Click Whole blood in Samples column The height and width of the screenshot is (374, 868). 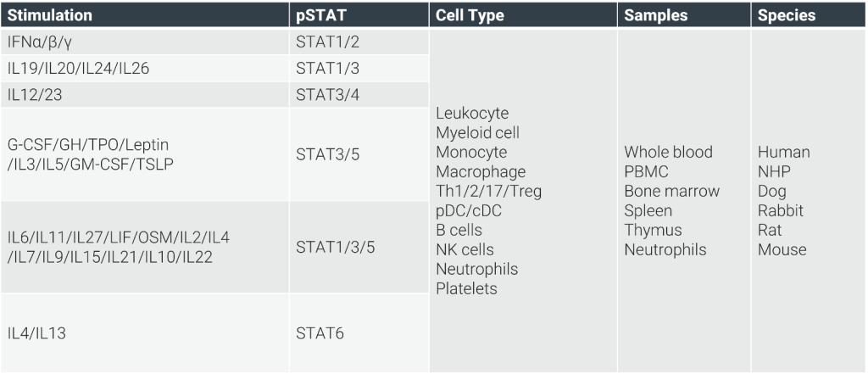click(669, 152)
